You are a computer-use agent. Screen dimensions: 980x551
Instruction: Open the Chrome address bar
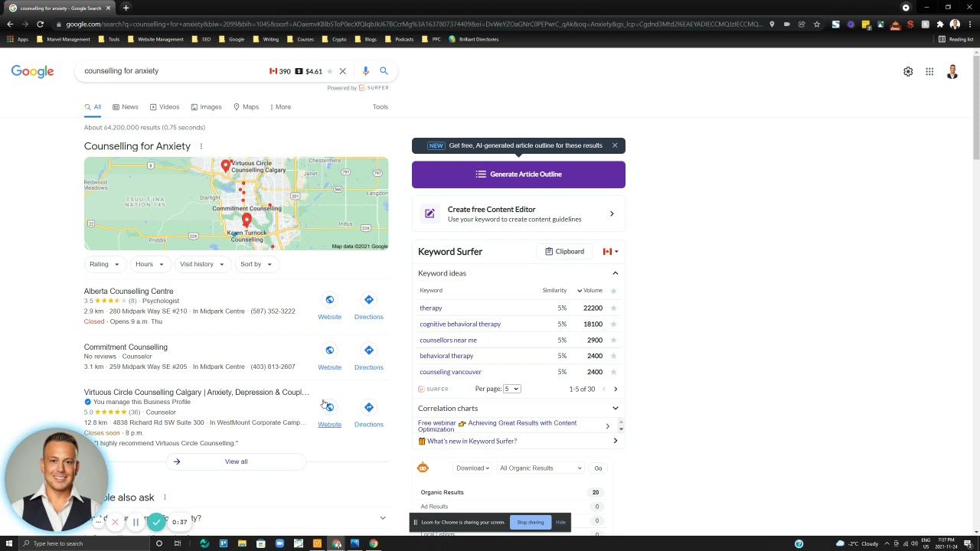pyautogui.click(x=413, y=24)
